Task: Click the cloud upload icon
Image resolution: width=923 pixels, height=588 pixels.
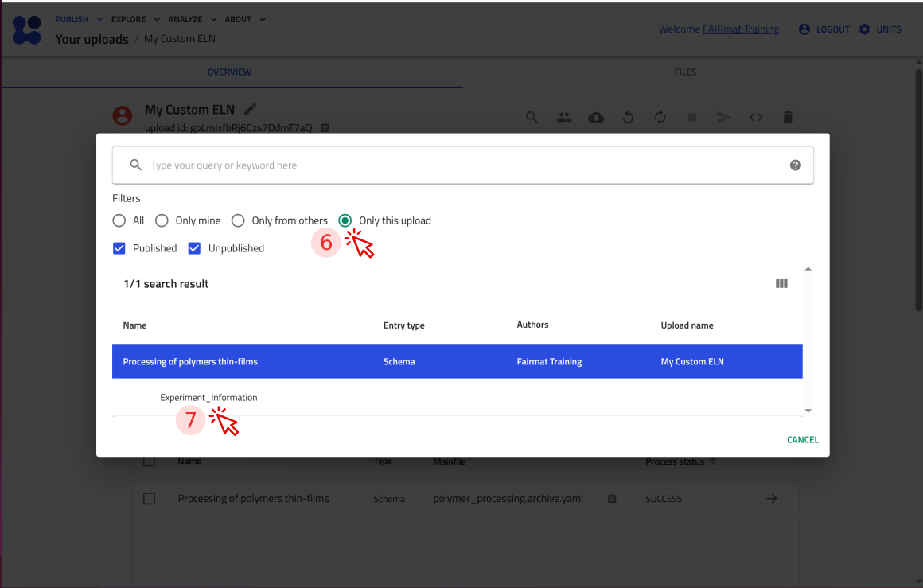Action: [596, 117]
